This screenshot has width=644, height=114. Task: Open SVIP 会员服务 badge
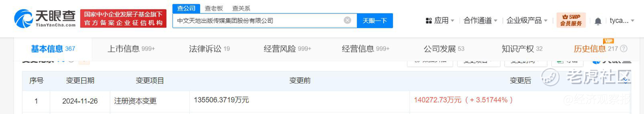(x=571, y=20)
